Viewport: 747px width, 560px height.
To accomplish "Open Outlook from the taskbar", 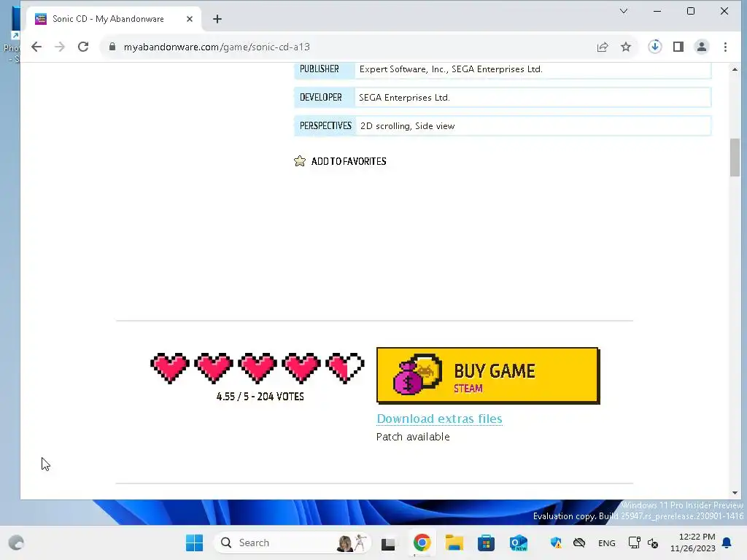I will (x=519, y=542).
